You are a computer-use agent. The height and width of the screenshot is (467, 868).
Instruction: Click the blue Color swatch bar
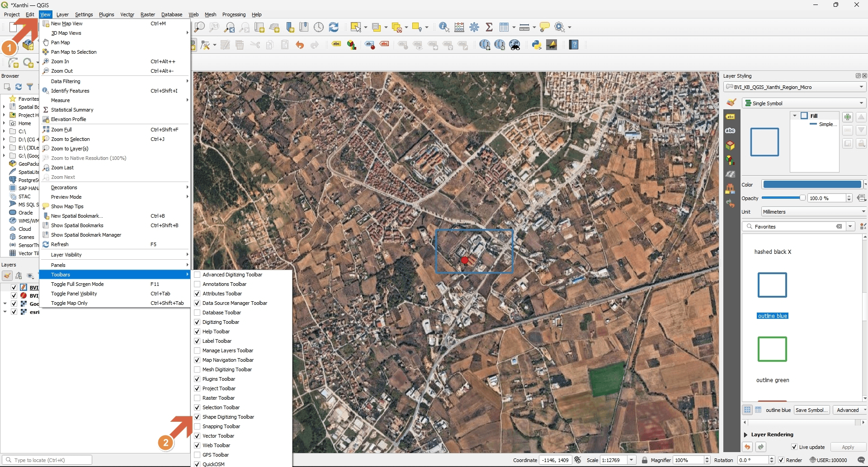[812, 184]
